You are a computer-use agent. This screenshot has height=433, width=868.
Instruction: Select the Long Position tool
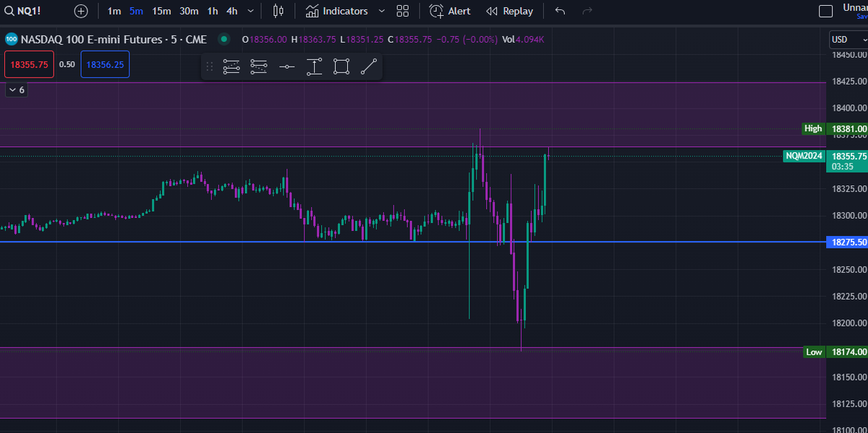coord(231,67)
